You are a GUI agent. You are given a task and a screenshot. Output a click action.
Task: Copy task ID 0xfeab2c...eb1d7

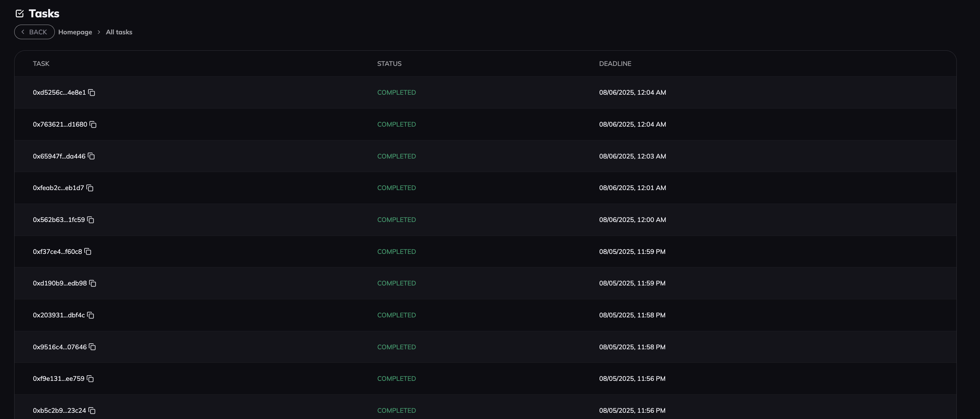pyautogui.click(x=89, y=188)
